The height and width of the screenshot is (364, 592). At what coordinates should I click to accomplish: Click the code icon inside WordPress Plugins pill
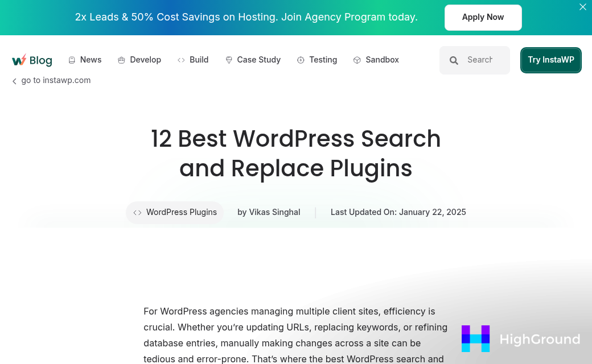tap(137, 212)
